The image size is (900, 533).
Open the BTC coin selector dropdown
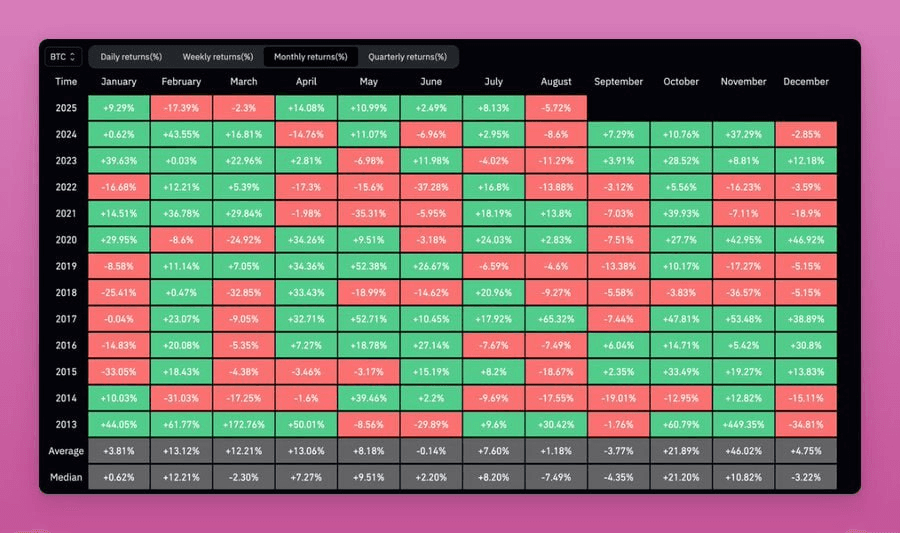pyautogui.click(x=63, y=57)
